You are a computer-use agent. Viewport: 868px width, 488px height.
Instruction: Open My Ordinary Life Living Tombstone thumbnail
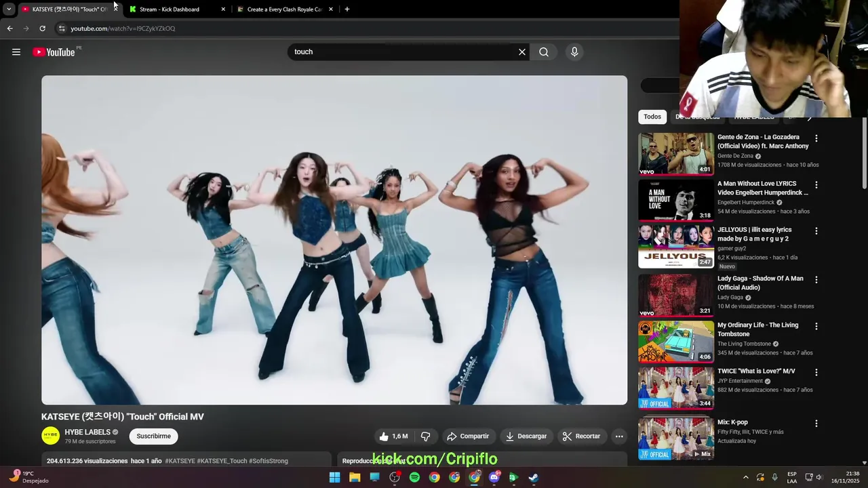(676, 342)
